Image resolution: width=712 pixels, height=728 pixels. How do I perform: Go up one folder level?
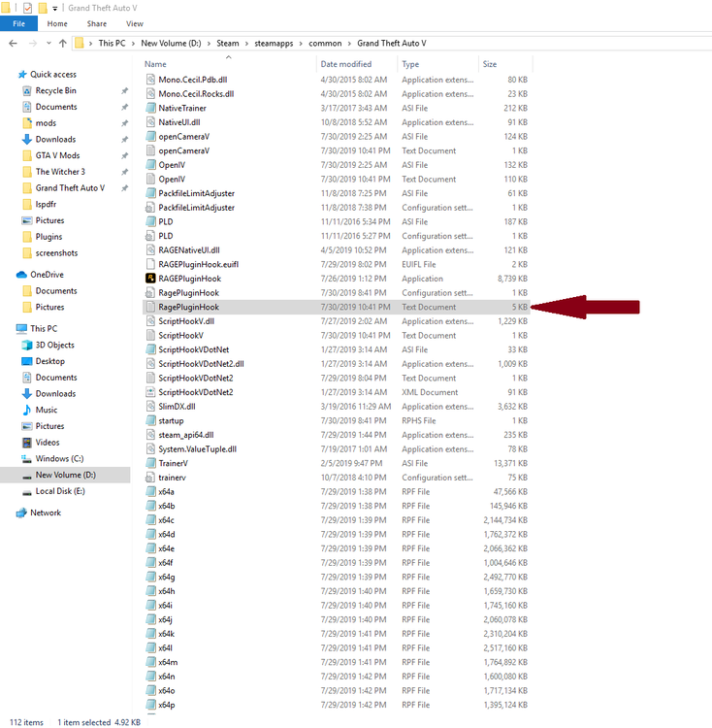[63, 43]
